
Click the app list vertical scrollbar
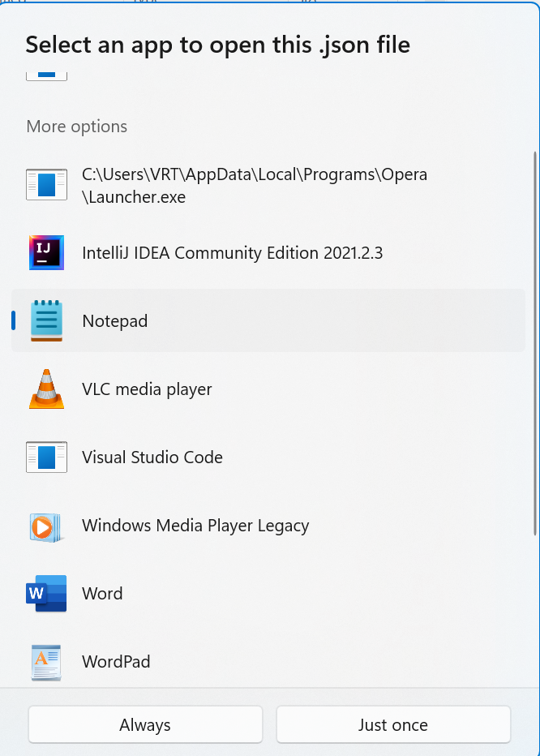point(534,343)
